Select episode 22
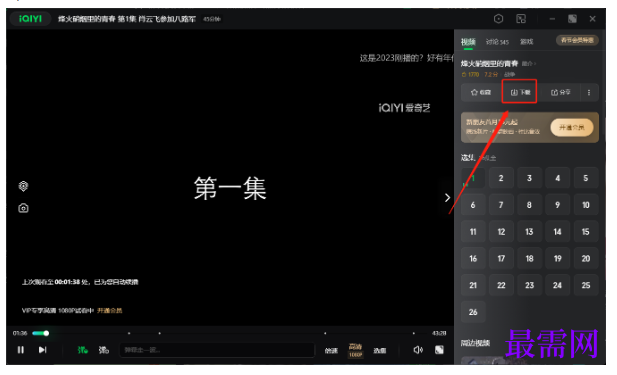The width and height of the screenshot is (617, 375). [501, 285]
